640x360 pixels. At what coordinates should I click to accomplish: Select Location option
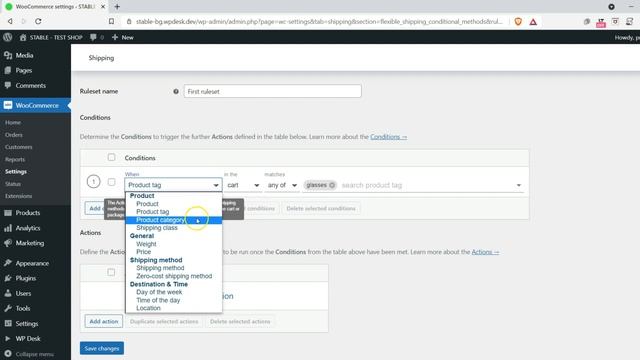click(148, 308)
